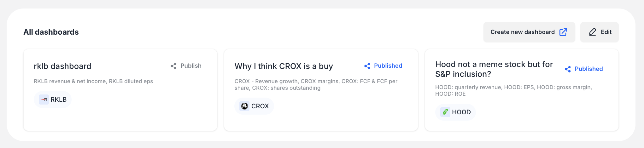644x148 pixels.
Task: Select the RKLB ticker chip
Action: click(x=53, y=100)
